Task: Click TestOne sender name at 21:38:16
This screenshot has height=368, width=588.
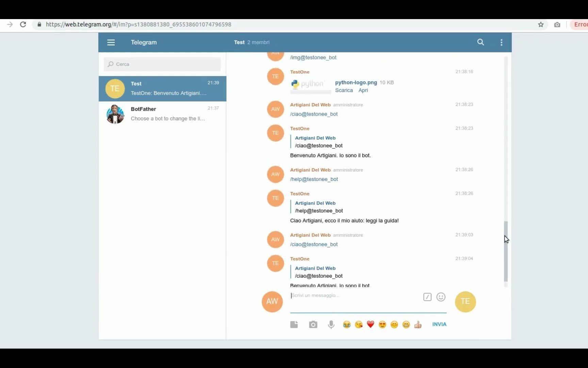Action: (x=300, y=72)
